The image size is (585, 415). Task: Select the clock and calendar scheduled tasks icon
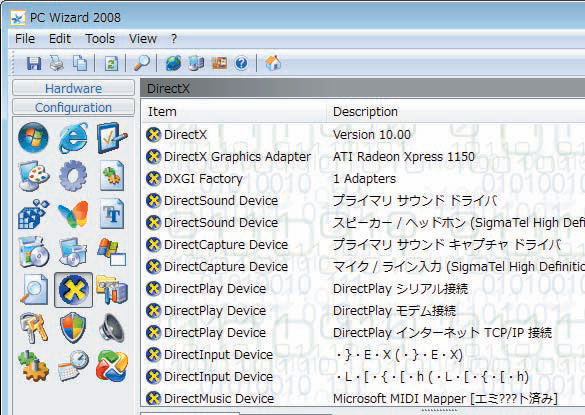click(73, 366)
